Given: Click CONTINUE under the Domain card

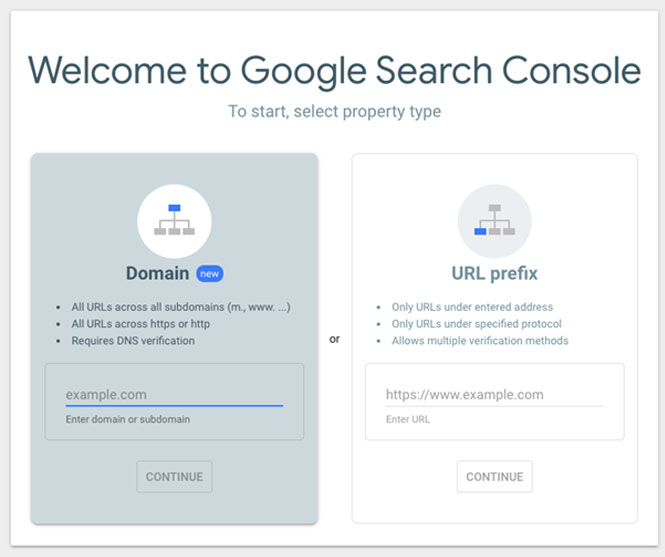Looking at the screenshot, I should [174, 476].
